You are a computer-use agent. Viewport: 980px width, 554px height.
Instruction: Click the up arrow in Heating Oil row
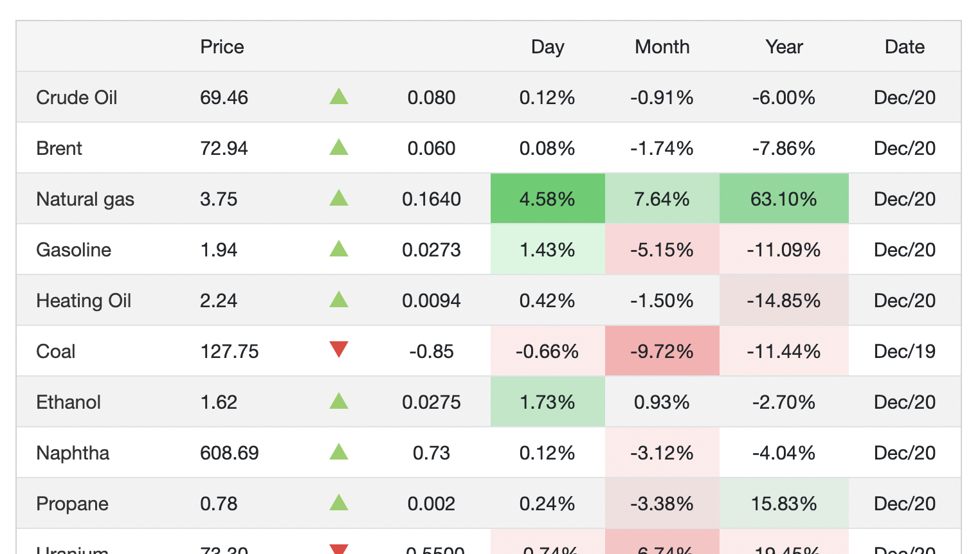339,300
